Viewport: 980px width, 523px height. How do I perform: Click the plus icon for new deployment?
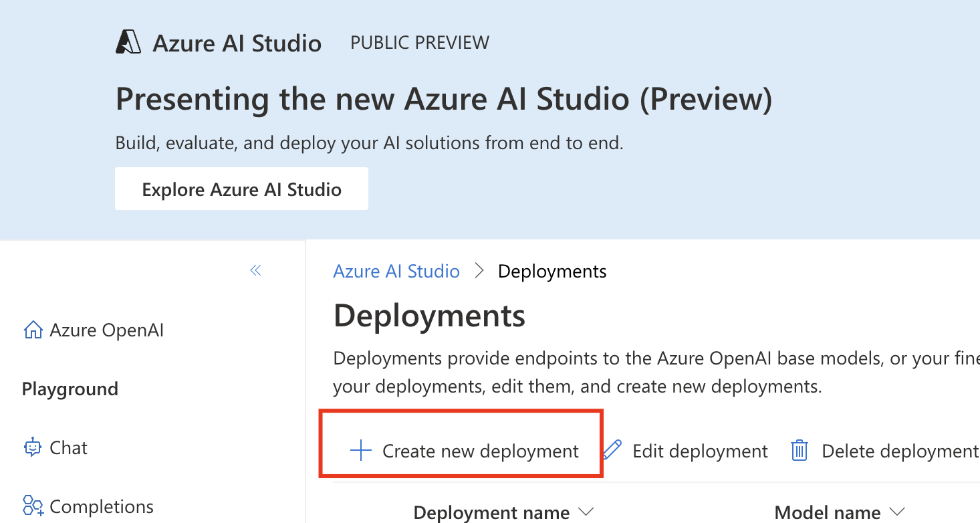(361, 451)
